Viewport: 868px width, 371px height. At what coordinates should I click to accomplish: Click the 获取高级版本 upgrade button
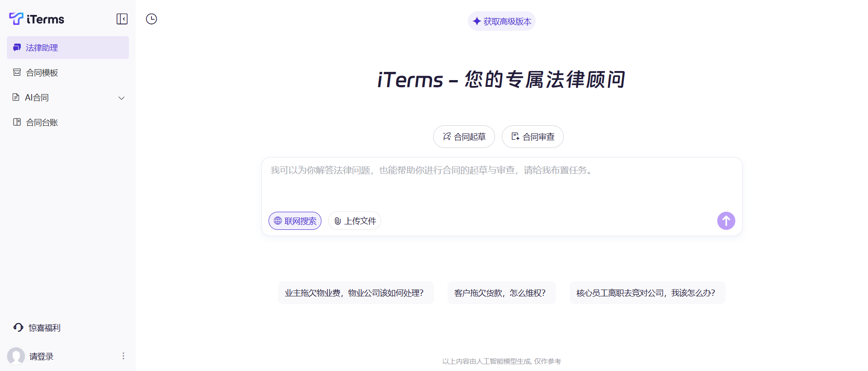[502, 21]
